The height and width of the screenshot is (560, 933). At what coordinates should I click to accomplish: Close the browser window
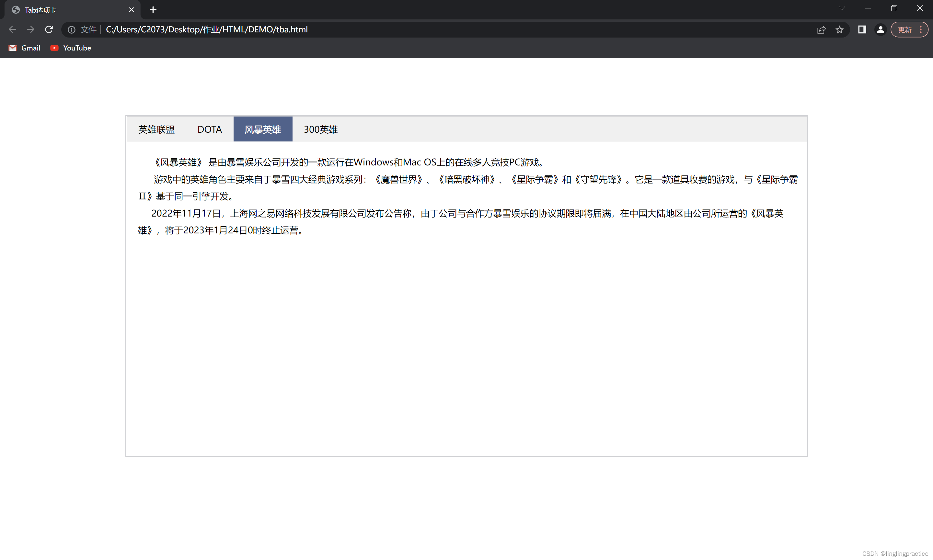click(920, 8)
